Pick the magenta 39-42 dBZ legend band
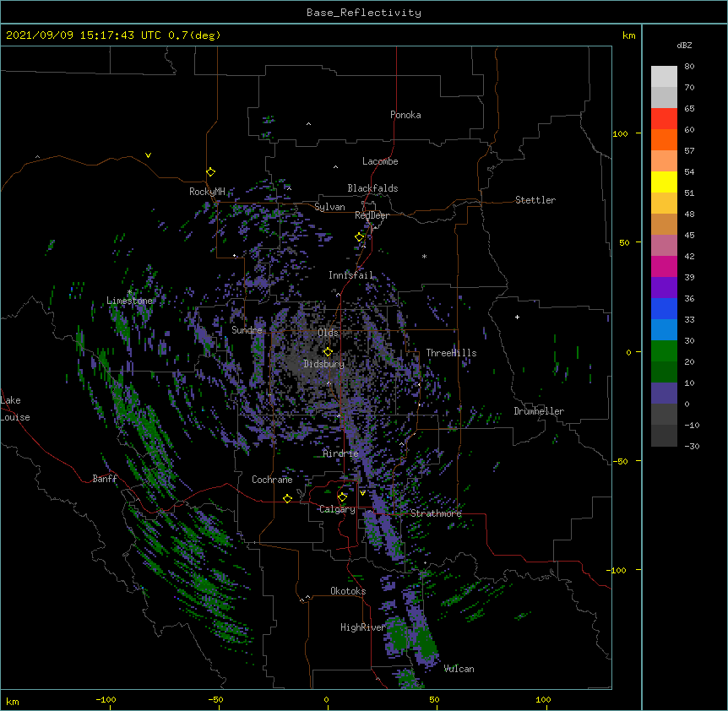728x711 pixels. 664,266
